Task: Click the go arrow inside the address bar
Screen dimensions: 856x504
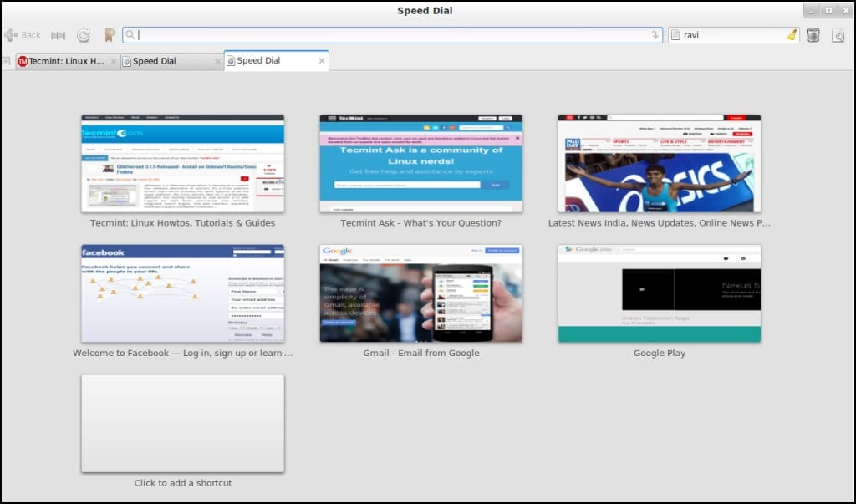Action: (x=655, y=35)
